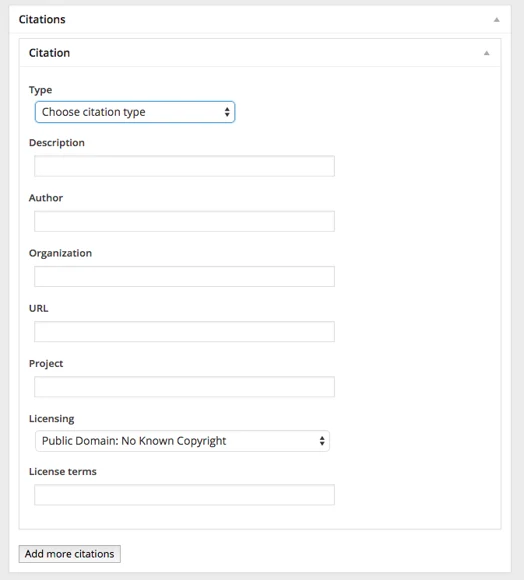The image size is (524, 580).
Task: Click up-down arrows on the Type select
Action: [x=227, y=112]
